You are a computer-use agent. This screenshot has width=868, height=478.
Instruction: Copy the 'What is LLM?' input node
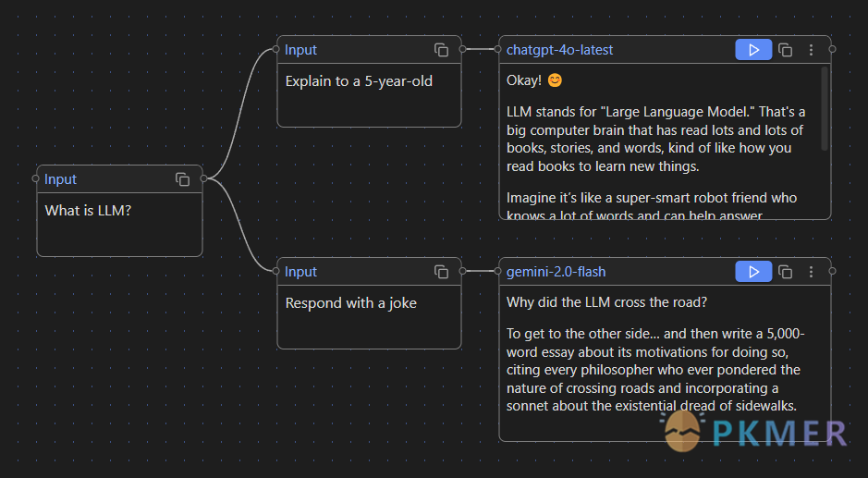pyautogui.click(x=183, y=179)
